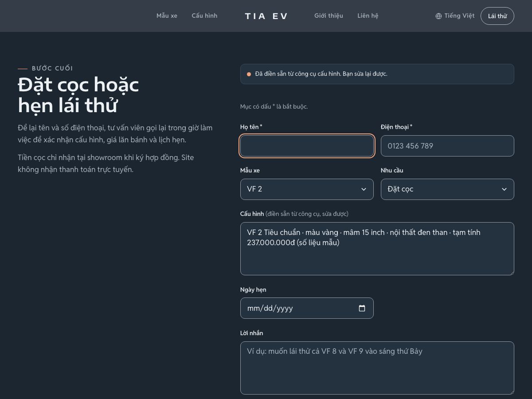Click into the Cấu hình textarea
Viewport: 532px width, 399px height.
377,249
